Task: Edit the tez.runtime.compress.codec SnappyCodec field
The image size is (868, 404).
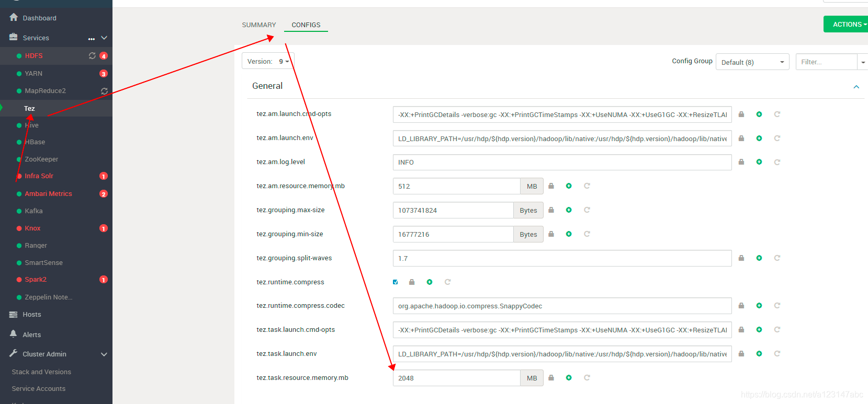Action: pos(562,306)
